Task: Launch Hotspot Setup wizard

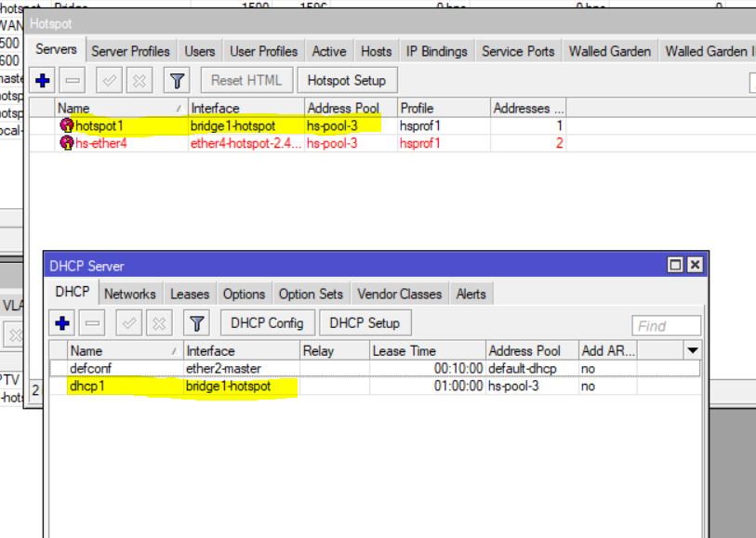Action: pyautogui.click(x=347, y=81)
